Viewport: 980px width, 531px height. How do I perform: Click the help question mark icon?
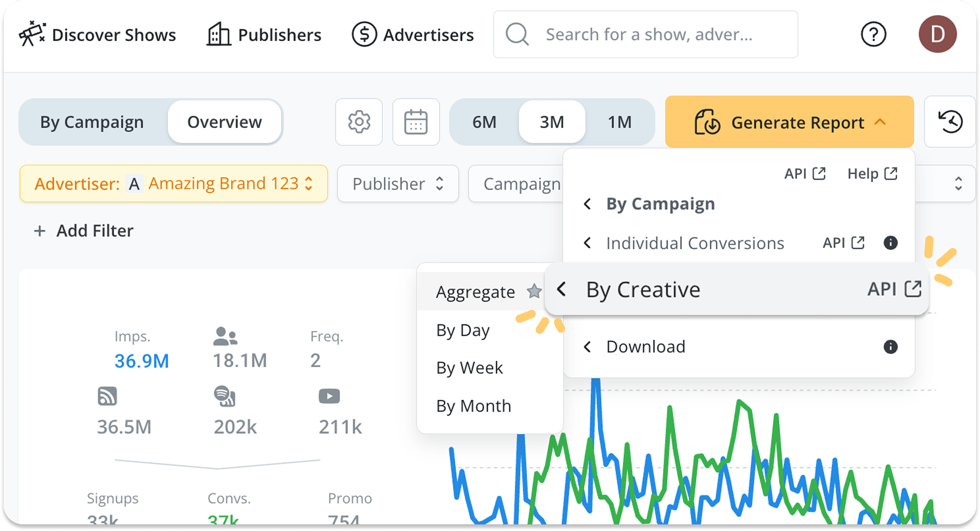tap(873, 34)
